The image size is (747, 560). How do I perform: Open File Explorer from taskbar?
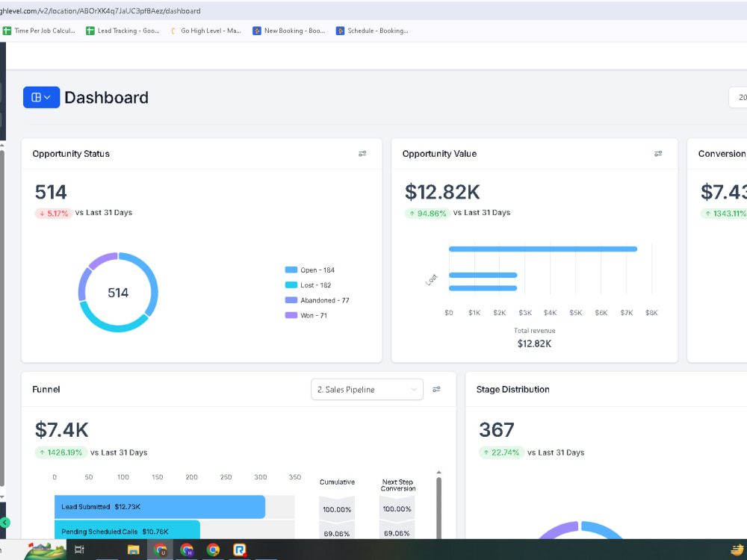(x=134, y=550)
